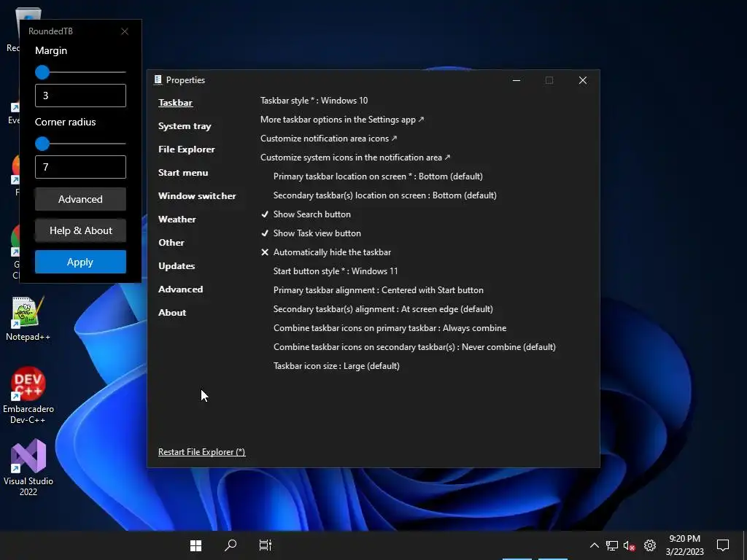
Task: Click the muted volume tray icon
Action: coord(630,545)
